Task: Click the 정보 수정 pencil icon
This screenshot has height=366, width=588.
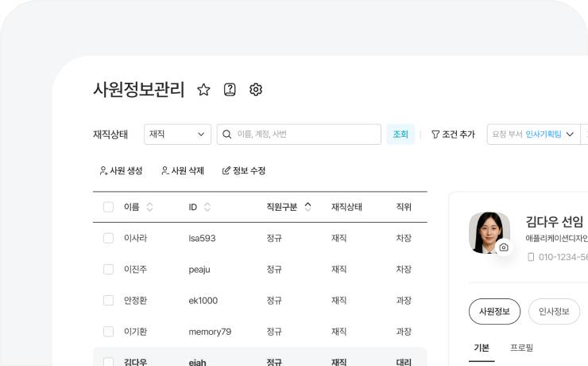Action: click(x=226, y=171)
